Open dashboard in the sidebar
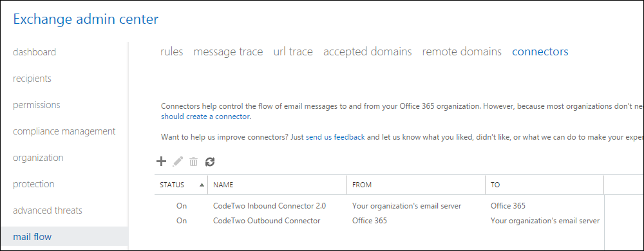The height and width of the screenshot is (251, 644). pos(35,52)
